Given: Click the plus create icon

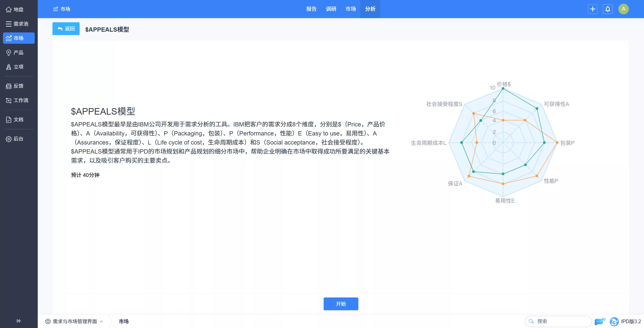Looking at the screenshot, I should pos(593,9).
